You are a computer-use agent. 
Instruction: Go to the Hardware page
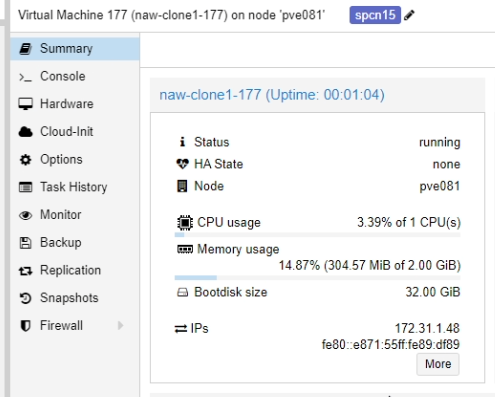point(75,104)
